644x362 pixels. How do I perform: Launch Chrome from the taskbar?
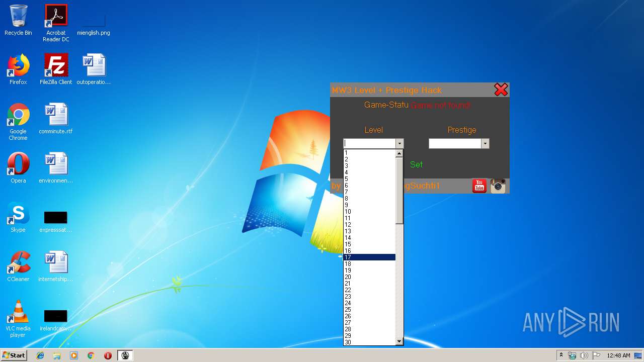click(91, 355)
